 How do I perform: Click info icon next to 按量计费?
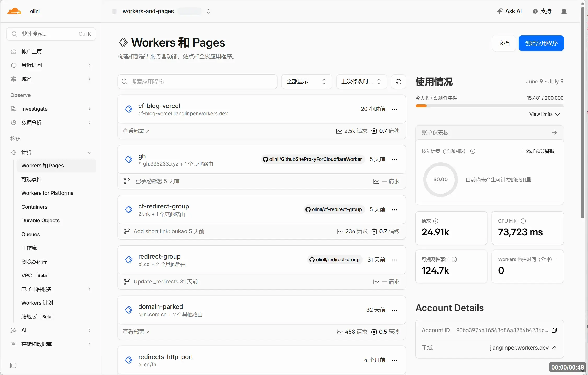coord(472,151)
